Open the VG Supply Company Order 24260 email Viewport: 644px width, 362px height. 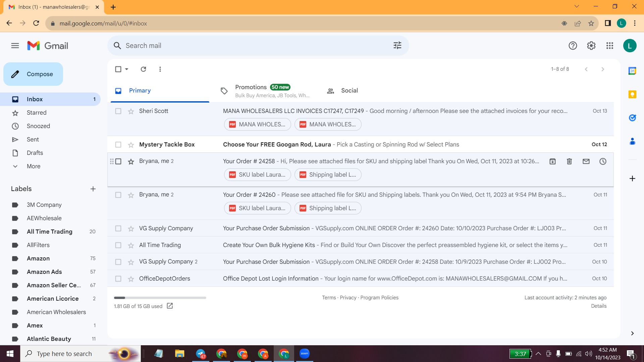pos(361,228)
